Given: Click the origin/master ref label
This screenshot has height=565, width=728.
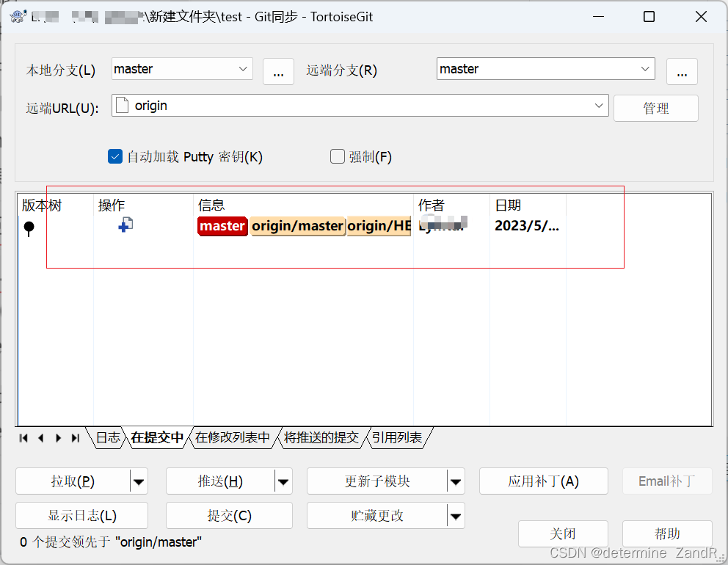Looking at the screenshot, I should point(298,226).
